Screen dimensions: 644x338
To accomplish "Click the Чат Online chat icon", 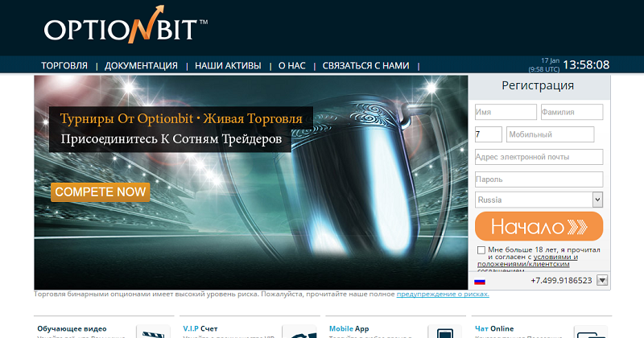I will 591,332.
